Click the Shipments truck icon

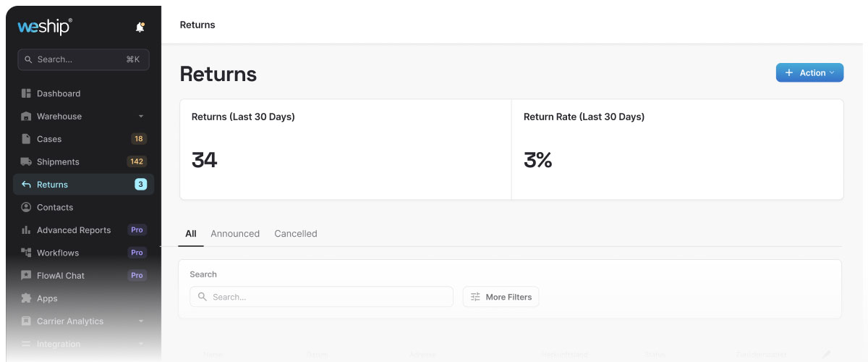click(27, 161)
